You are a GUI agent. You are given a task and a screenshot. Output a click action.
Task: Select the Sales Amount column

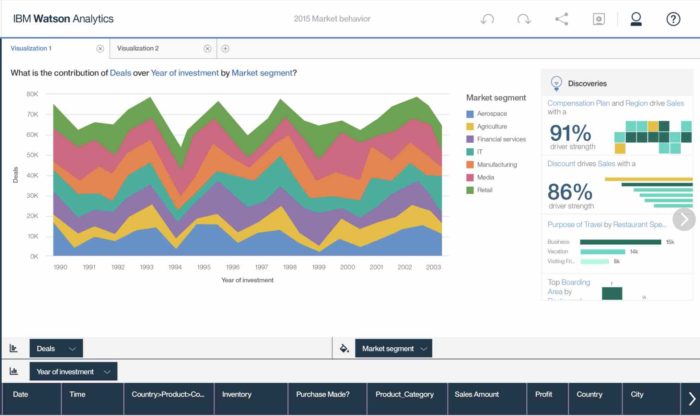click(x=487, y=399)
